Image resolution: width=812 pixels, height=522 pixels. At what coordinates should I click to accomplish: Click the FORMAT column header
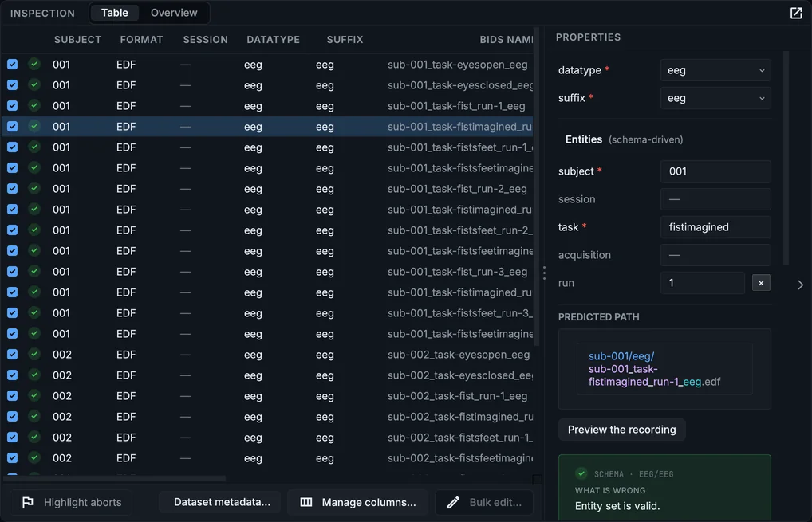point(141,40)
